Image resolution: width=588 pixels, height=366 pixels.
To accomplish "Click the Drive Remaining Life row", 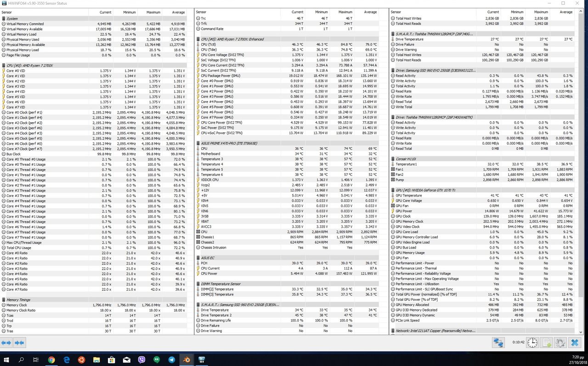I will 287,321.
